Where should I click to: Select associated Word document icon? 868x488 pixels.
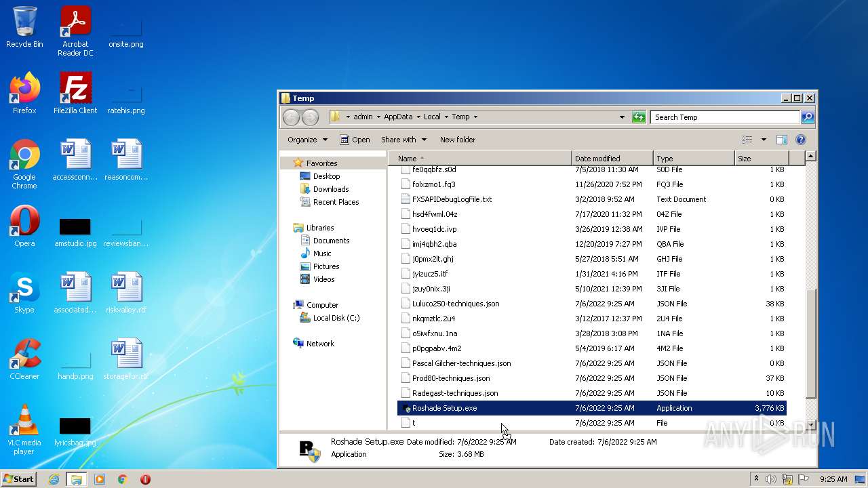(x=75, y=293)
